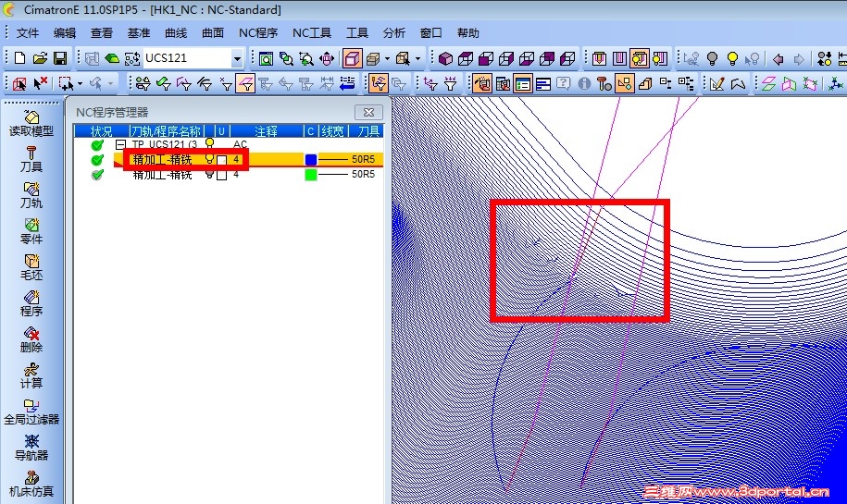Click the 刀具 column header
Screen dimensions: 847x504
click(367, 131)
